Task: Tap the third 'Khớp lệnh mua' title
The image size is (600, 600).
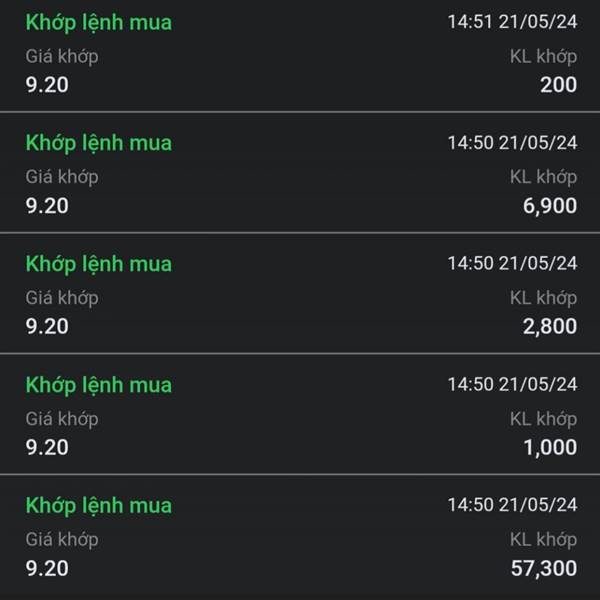Action: [99, 264]
